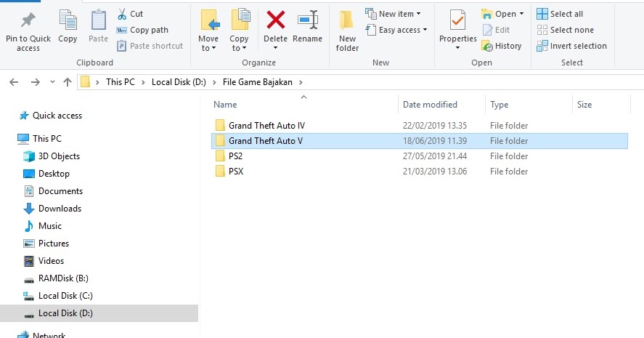This screenshot has width=644, height=338.
Task: Go back with the left arrow
Action: coord(14,82)
